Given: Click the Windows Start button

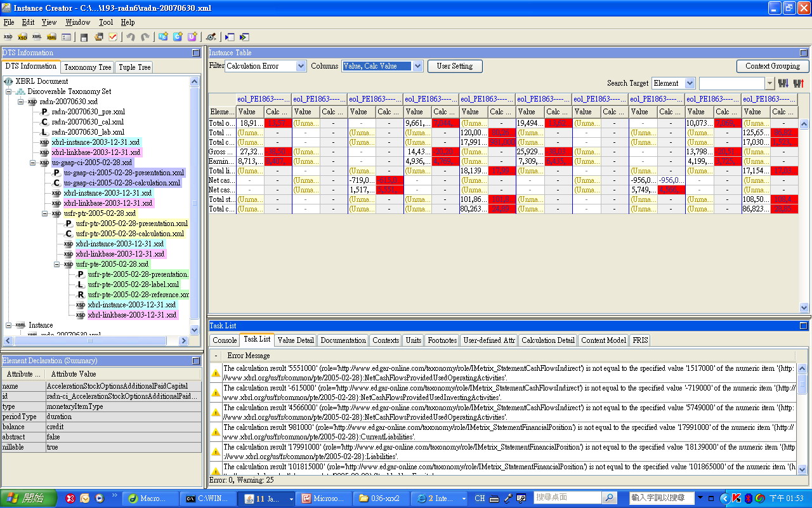Looking at the screenshot, I should tap(29, 498).
